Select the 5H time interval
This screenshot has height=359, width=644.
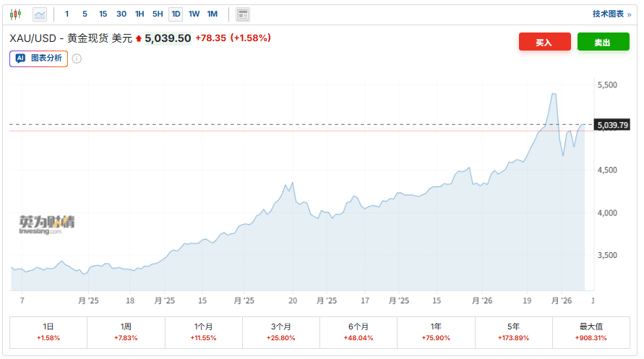coord(158,14)
